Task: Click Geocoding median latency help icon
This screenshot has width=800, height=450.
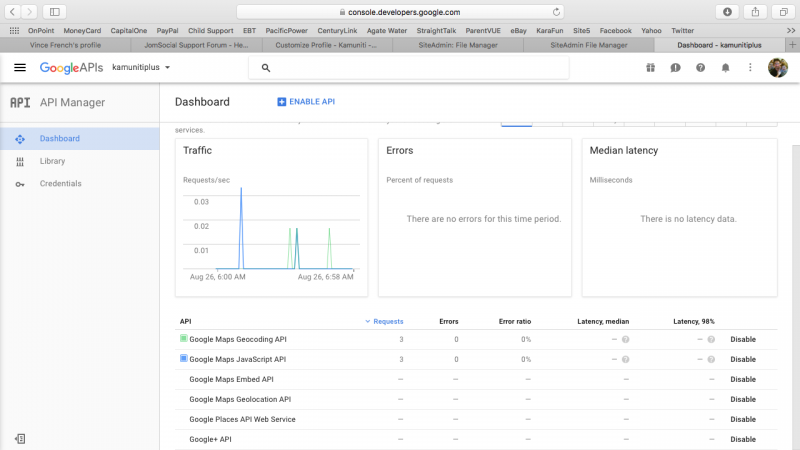Action: (626, 339)
